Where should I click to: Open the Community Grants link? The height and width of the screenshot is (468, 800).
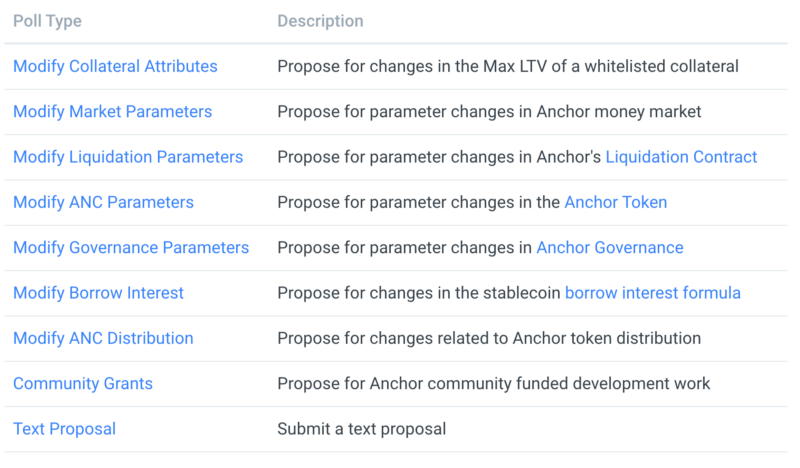(x=83, y=384)
